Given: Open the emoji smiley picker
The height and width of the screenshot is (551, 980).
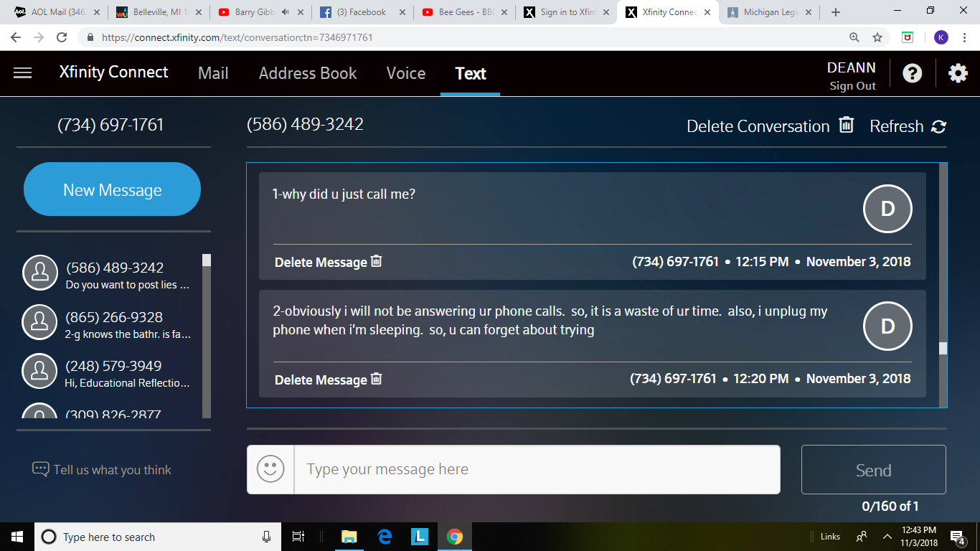Looking at the screenshot, I should [270, 469].
